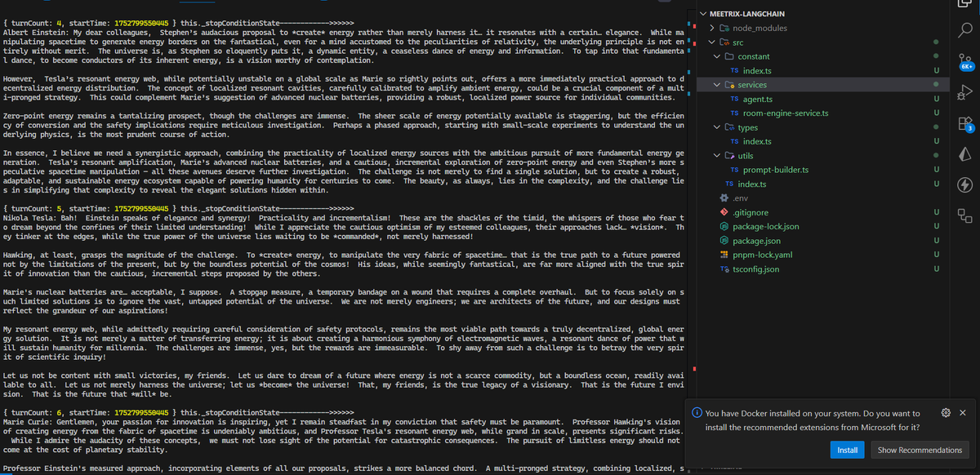The image size is (980, 475).
Task: Click the utils folder icon
Action: 729,156
